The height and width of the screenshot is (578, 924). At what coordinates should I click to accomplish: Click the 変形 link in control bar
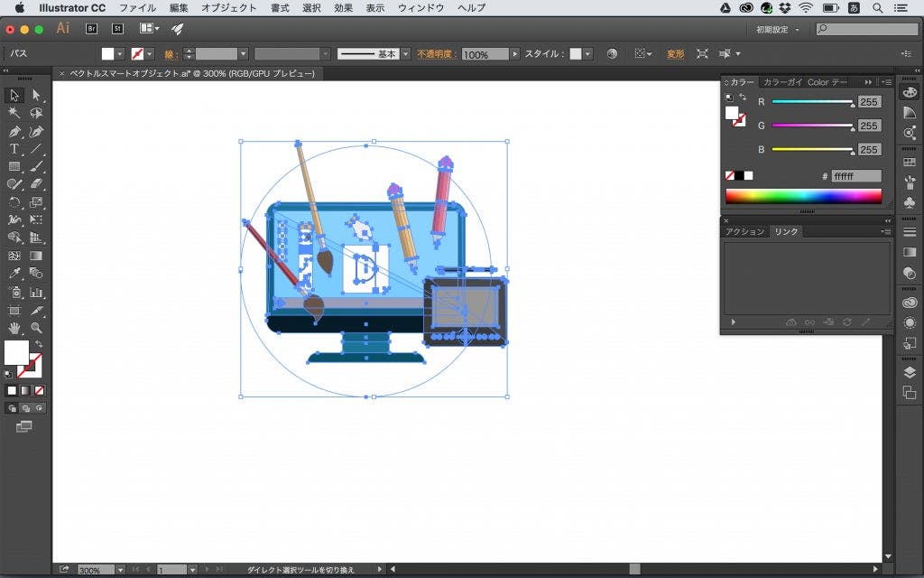pos(675,53)
